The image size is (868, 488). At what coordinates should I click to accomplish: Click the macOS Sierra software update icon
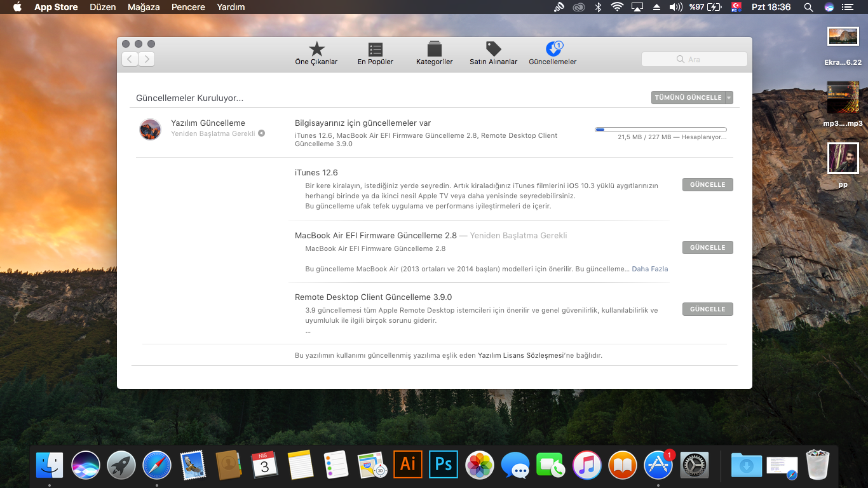[x=151, y=129]
